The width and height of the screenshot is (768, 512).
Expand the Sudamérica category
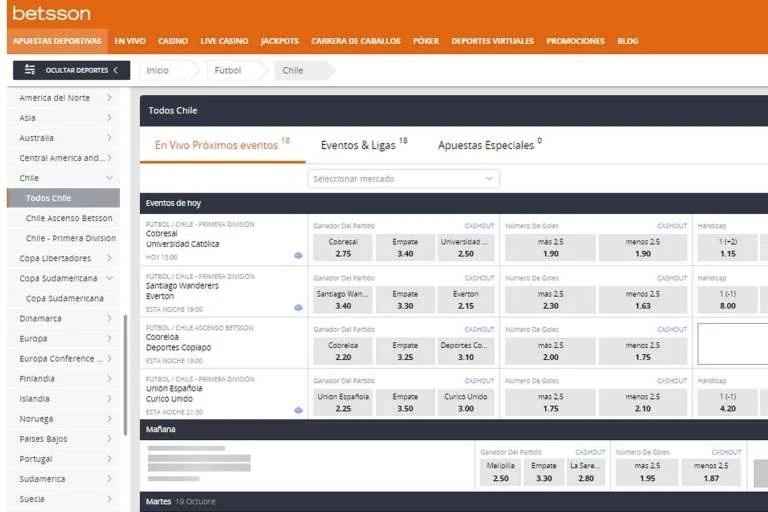coord(64,479)
